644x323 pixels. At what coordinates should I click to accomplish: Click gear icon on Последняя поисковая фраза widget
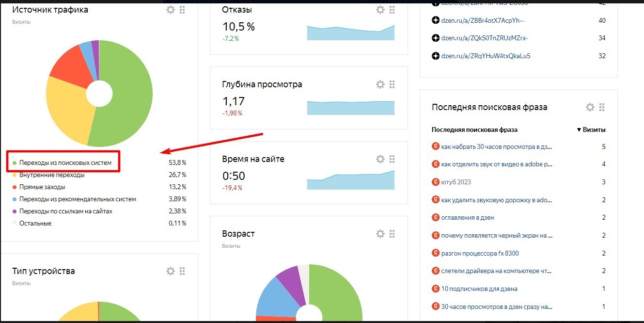[590, 107]
